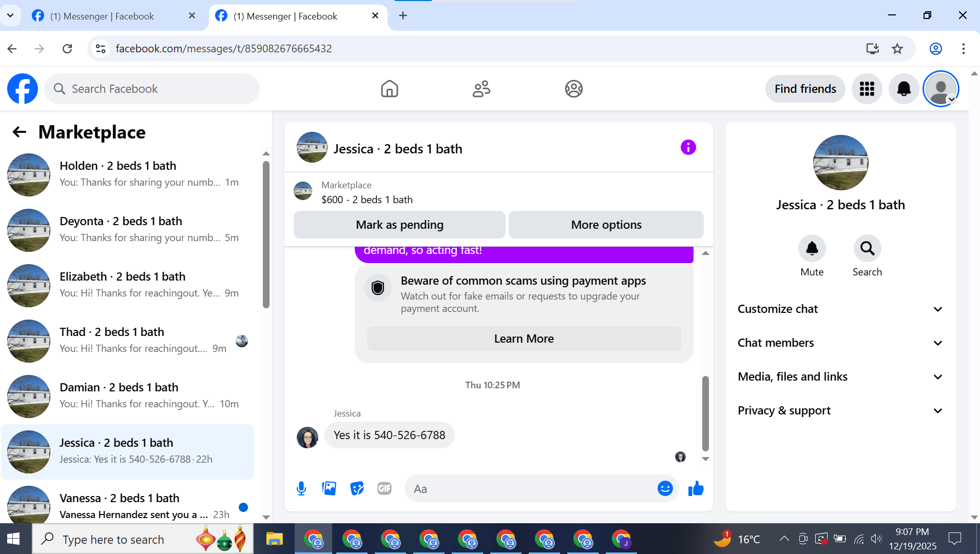Open the Damian conversation
980x554 pixels.
click(x=128, y=396)
